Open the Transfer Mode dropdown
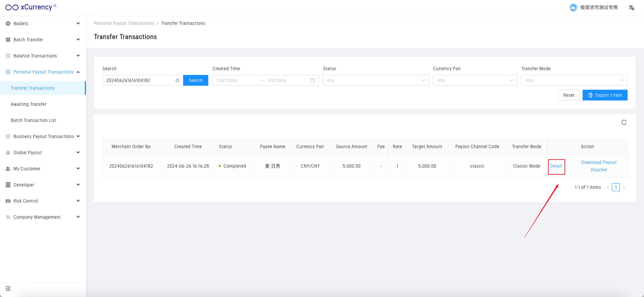Image resolution: width=644 pixels, height=297 pixels. tap(574, 80)
